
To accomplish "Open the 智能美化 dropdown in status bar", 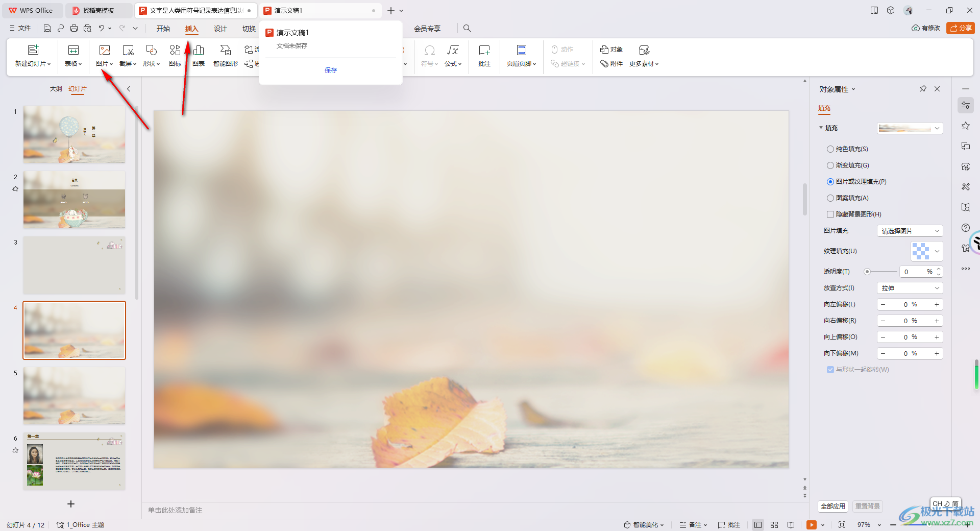I will click(644, 525).
